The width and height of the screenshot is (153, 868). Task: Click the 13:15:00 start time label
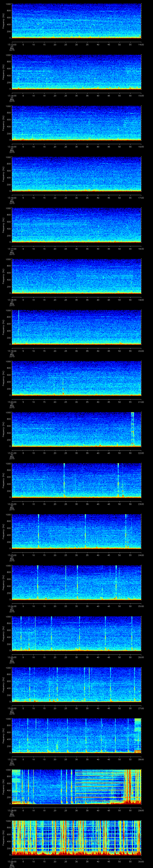pos(12,147)
